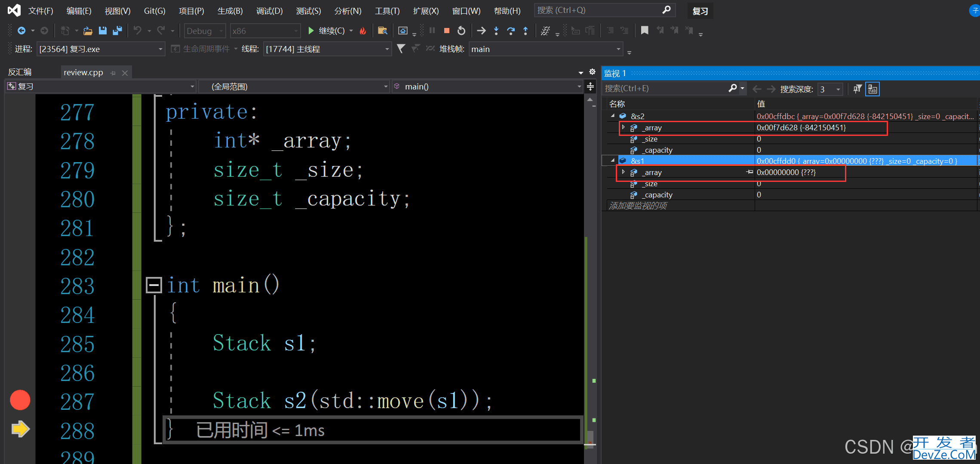Close the review.cpp tab

[x=125, y=73]
